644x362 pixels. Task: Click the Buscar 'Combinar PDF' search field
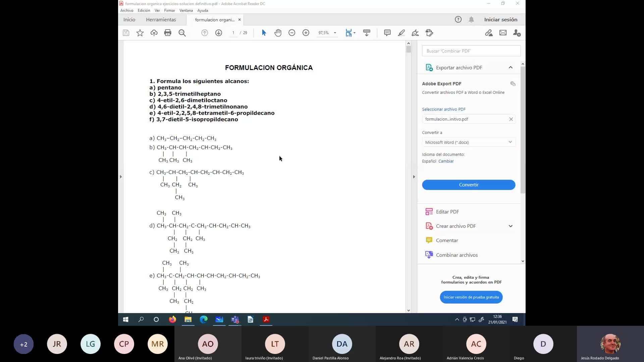pos(471,51)
